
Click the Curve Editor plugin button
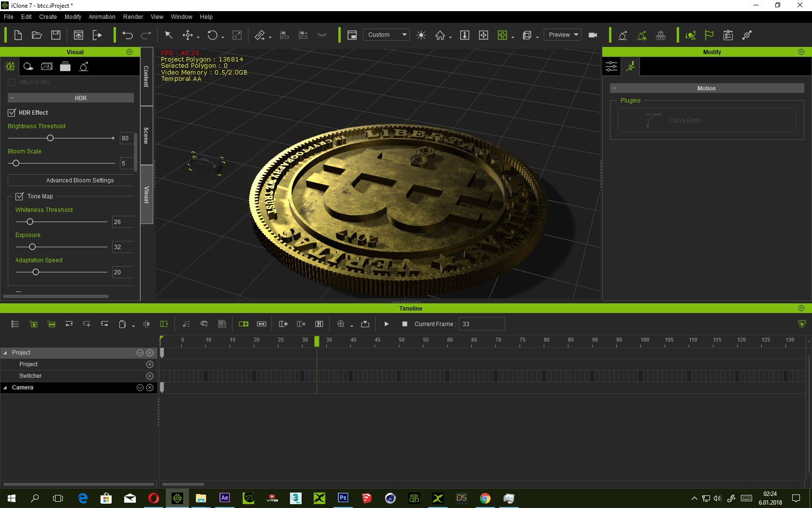coord(707,120)
